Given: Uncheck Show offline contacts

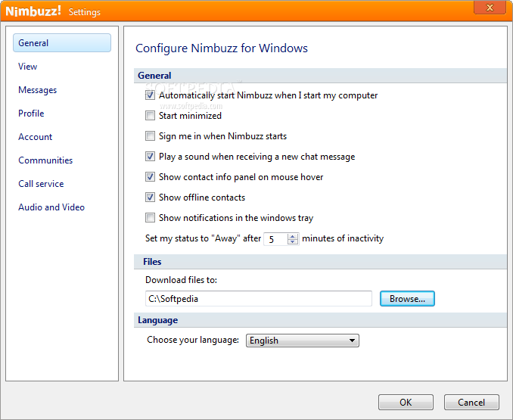Looking at the screenshot, I should point(150,198).
